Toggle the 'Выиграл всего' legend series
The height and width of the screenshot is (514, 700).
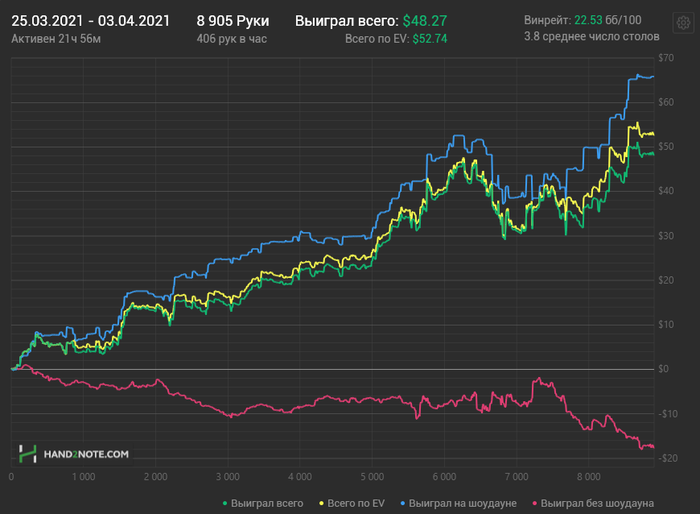[x=263, y=503]
